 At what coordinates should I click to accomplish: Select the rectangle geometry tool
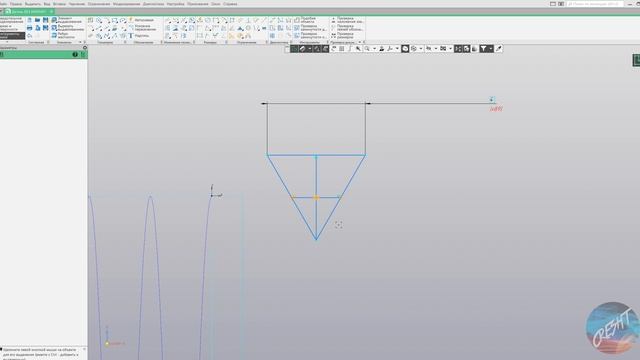click(x=115, y=20)
